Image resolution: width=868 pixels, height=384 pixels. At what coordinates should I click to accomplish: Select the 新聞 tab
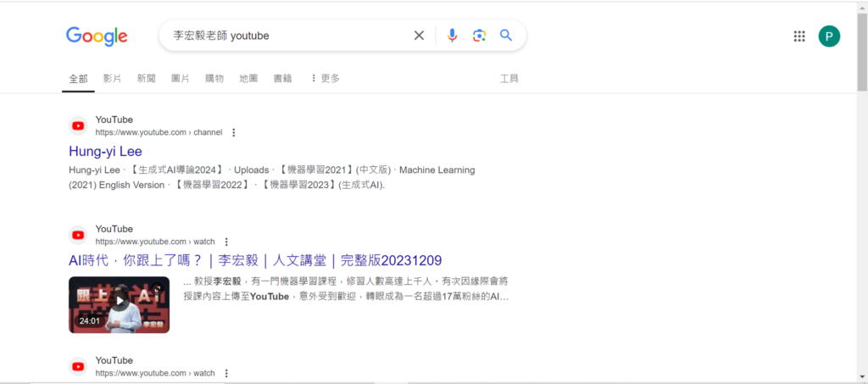[146, 78]
